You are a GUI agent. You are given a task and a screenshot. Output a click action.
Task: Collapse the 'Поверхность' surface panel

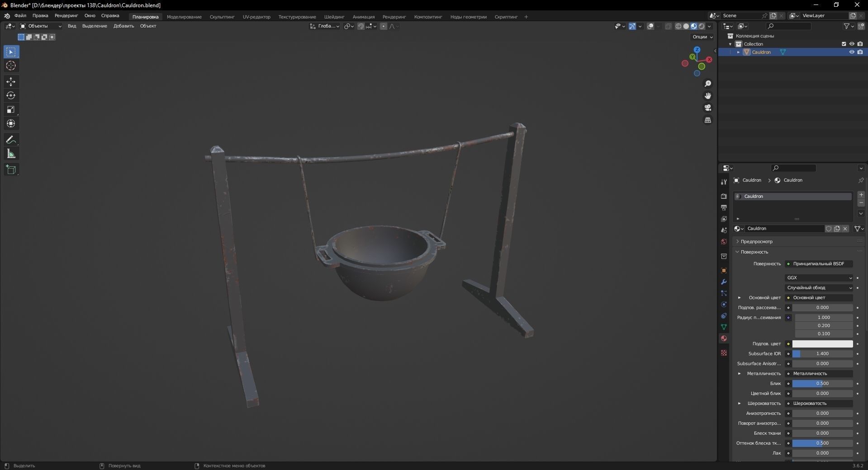(754, 252)
